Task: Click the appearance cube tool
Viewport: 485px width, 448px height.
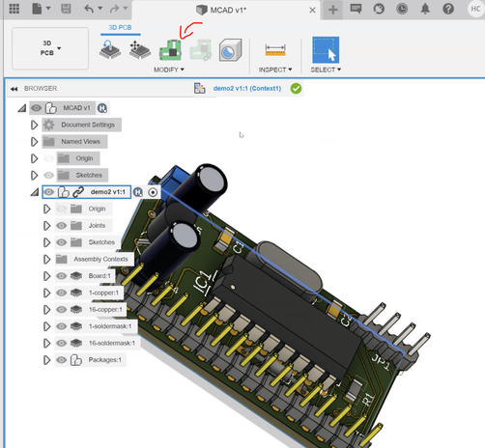Action: (x=230, y=50)
